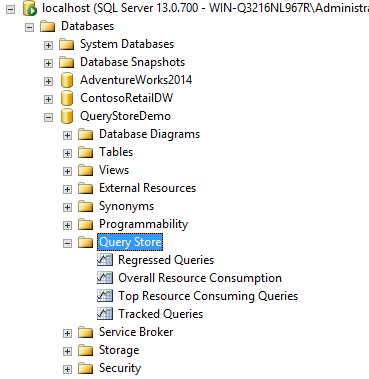Select the Databases label
Image resolution: width=369 pixels, height=379 pixels.
click(88, 26)
